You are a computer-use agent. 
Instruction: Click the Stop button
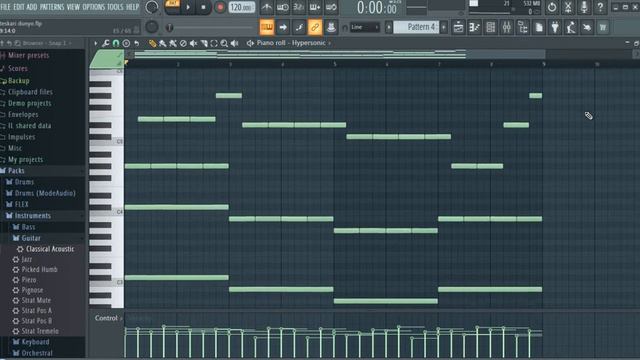(x=203, y=7)
